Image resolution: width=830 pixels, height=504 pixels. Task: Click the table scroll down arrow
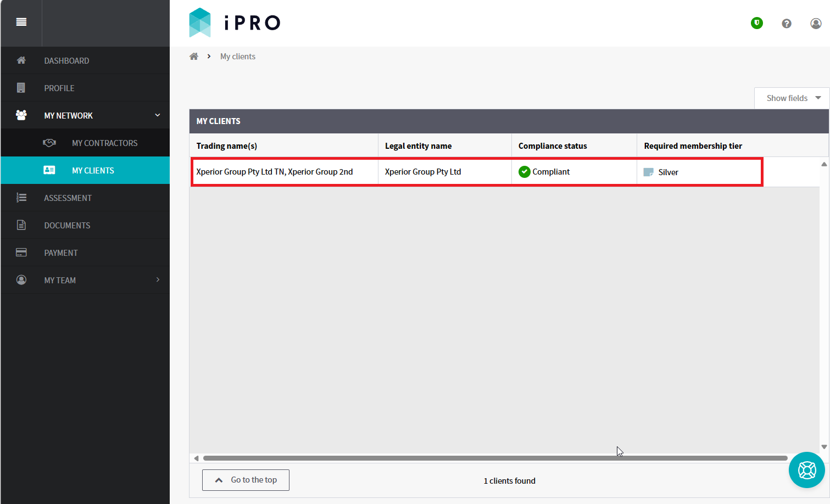pos(824,447)
